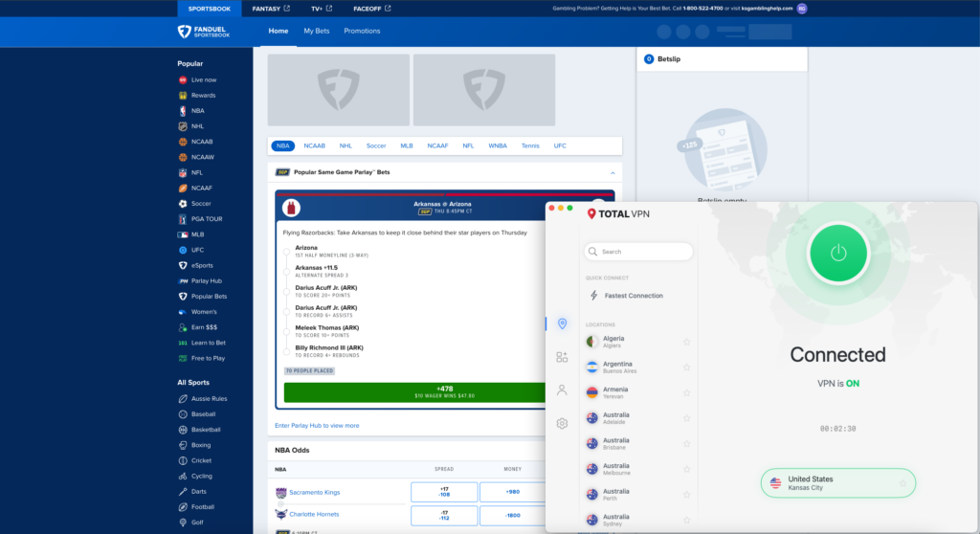Open the Earn $$$ referral icon
This screenshot has height=534, width=980.
tap(183, 327)
